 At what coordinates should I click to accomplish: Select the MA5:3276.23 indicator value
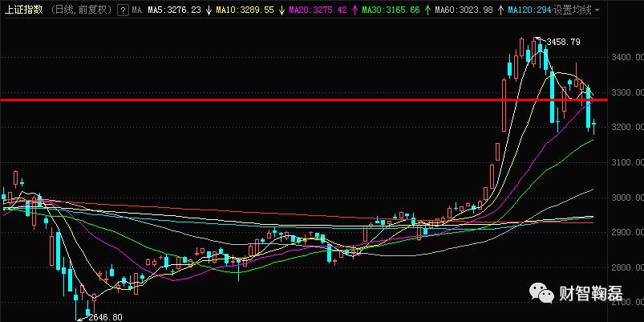click(x=174, y=10)
